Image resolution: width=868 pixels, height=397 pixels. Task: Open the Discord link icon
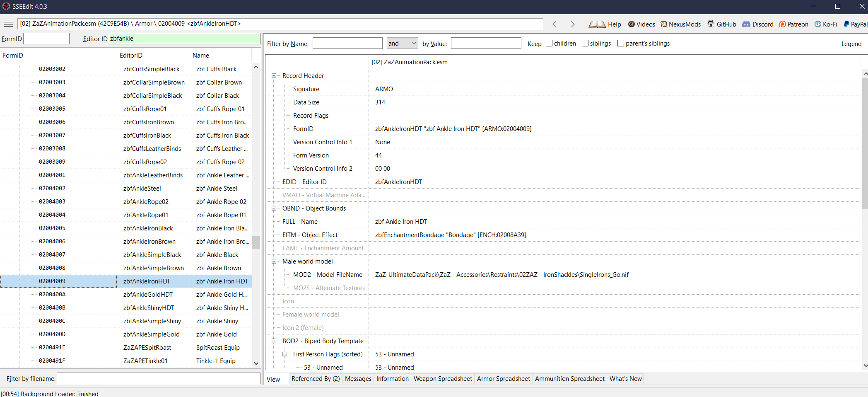coord(746,24)
